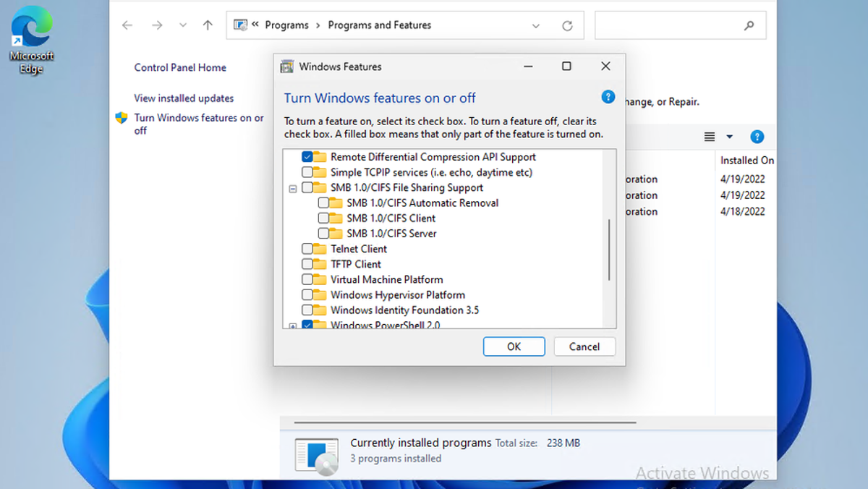
Task: Click the Windows Features title bar icon
Action: [x=287, y=67]
